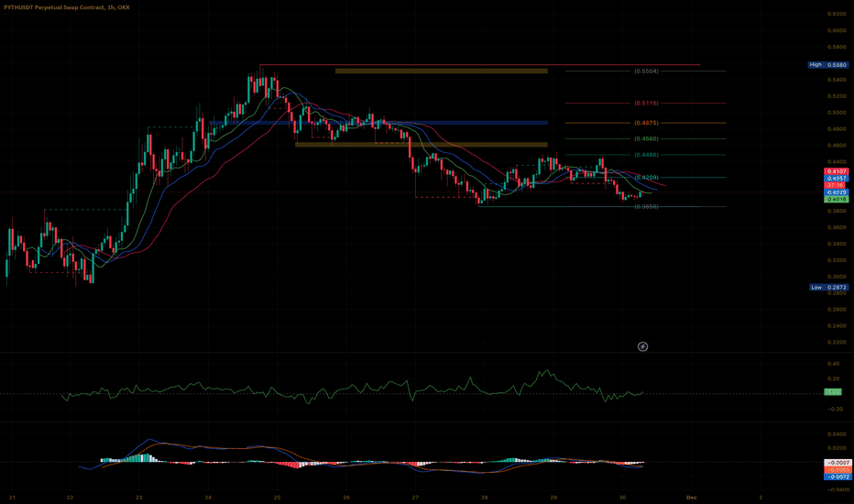This screenshot has width=854, height=504.
Task: Select the upper yellow zone rectangle near 0.55
Action: point(441,71)
